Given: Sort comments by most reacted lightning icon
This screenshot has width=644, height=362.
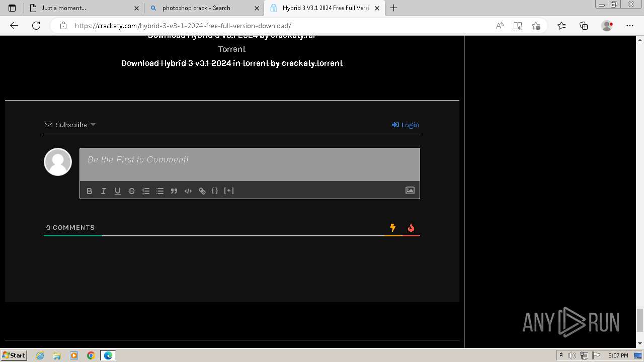Looking at the screenshot, I should coord(393,228).
